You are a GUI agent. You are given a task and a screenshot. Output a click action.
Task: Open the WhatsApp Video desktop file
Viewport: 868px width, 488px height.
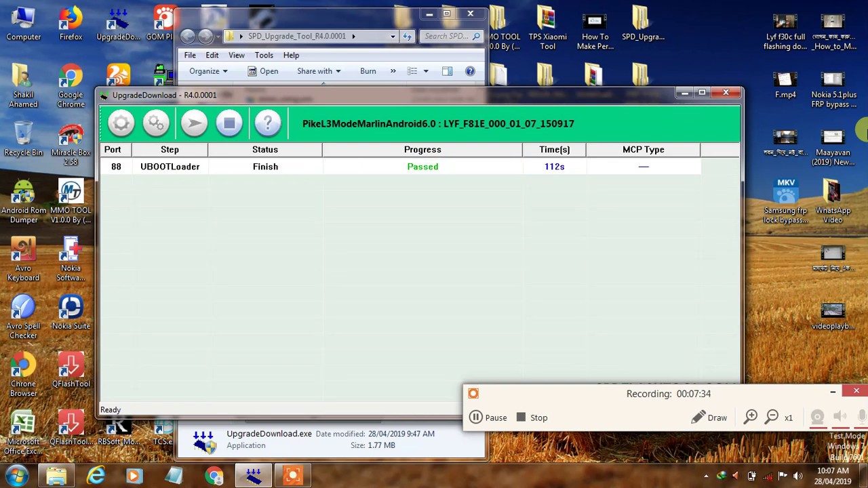pos(833,202)
